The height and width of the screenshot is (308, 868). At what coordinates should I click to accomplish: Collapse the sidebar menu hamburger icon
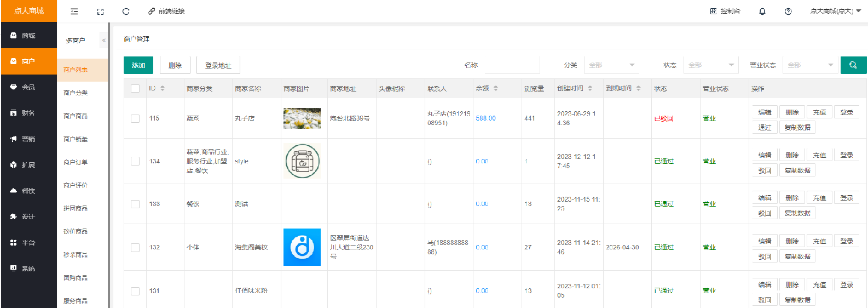tap(74, 12)
